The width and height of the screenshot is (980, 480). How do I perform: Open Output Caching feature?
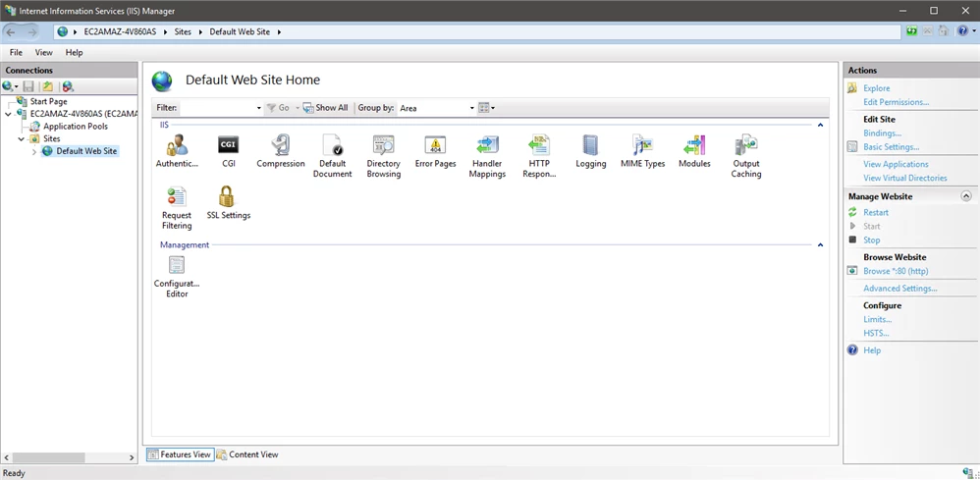tap(746, 156)
